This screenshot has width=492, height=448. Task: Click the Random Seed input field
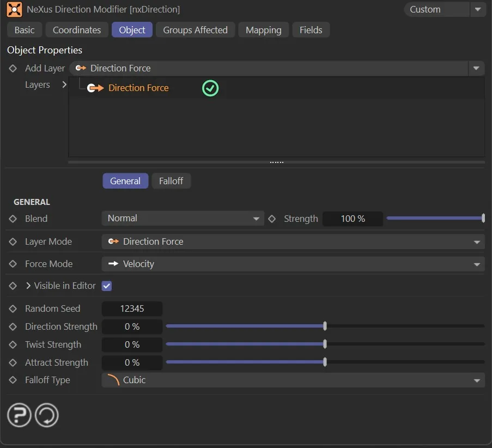coord(132,308)
